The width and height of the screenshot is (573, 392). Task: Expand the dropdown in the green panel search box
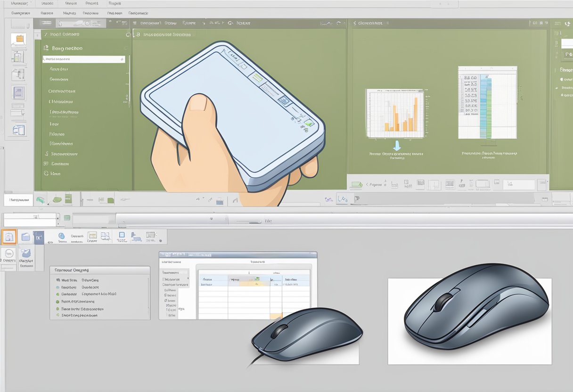(x=123, y=59)
